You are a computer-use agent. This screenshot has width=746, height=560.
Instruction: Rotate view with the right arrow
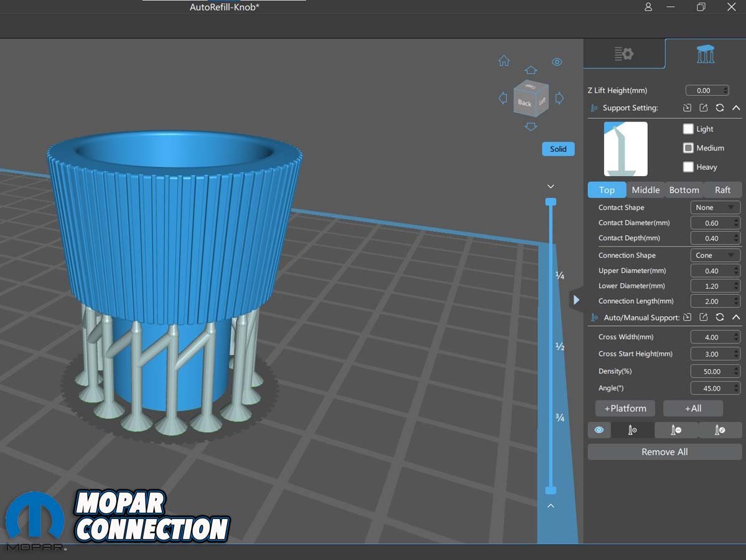pos(559,98)
